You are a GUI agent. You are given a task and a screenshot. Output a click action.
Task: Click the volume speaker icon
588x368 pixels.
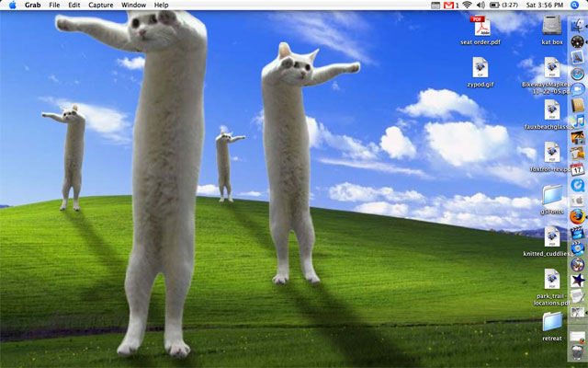[x=481, y=5]
